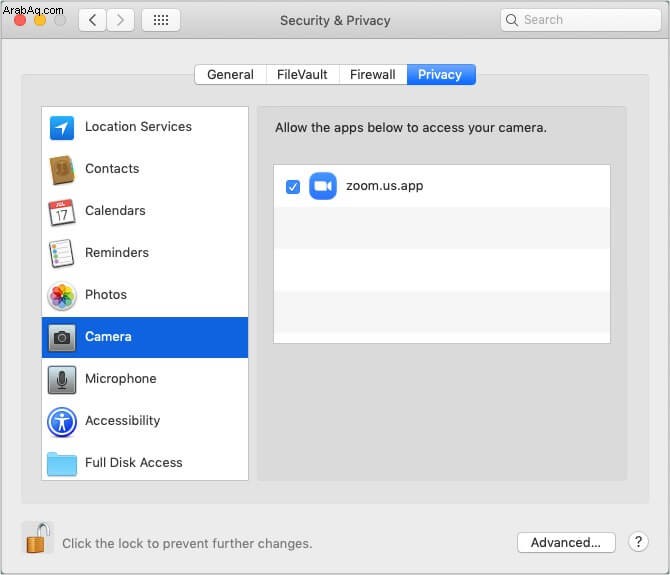The width and height of the screenshot is (670, 575).
Task: Open help with the question mark button
Action: pos(638,542)
